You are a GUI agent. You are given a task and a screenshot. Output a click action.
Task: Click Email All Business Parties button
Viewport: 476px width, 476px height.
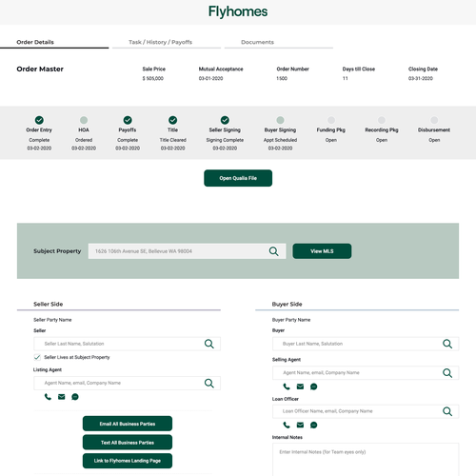128,424
